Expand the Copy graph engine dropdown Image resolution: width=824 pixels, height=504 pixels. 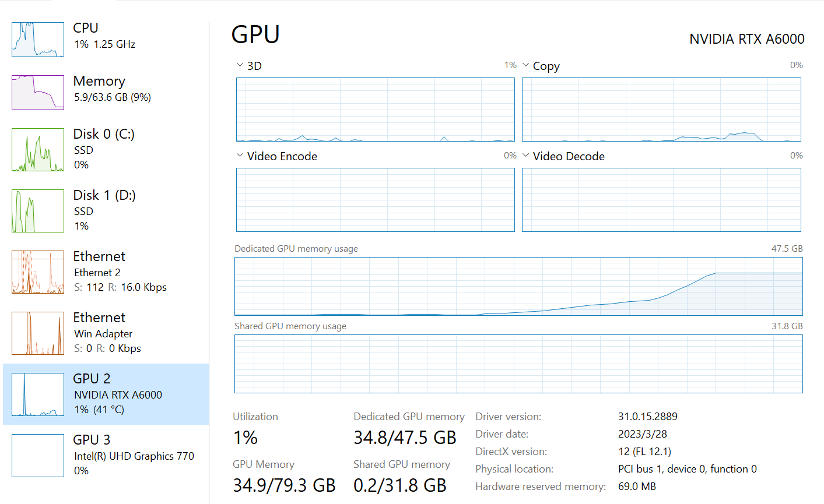525,65
